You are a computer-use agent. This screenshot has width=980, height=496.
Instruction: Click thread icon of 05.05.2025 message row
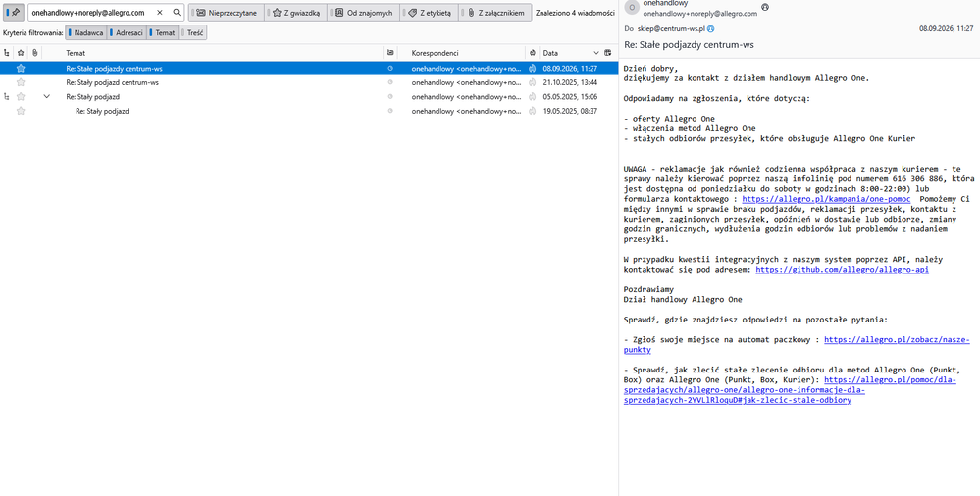pos(6,97)
